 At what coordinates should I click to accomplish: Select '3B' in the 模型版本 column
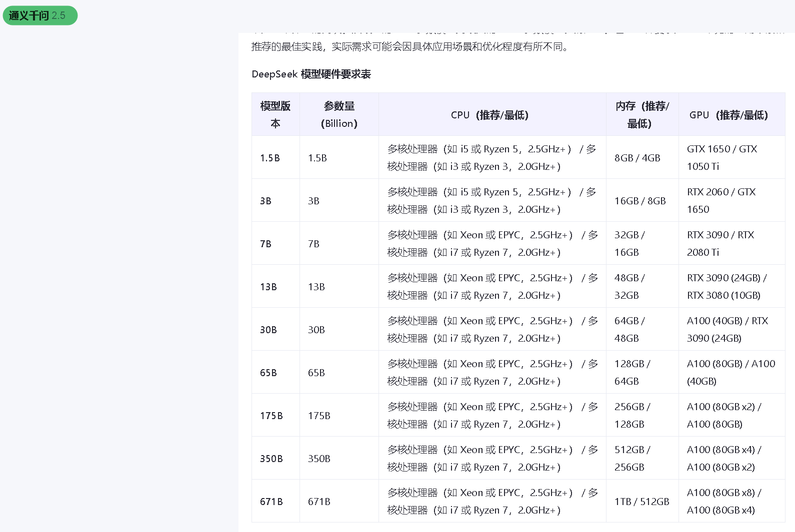pyautogui.click(x=265, y=201)
